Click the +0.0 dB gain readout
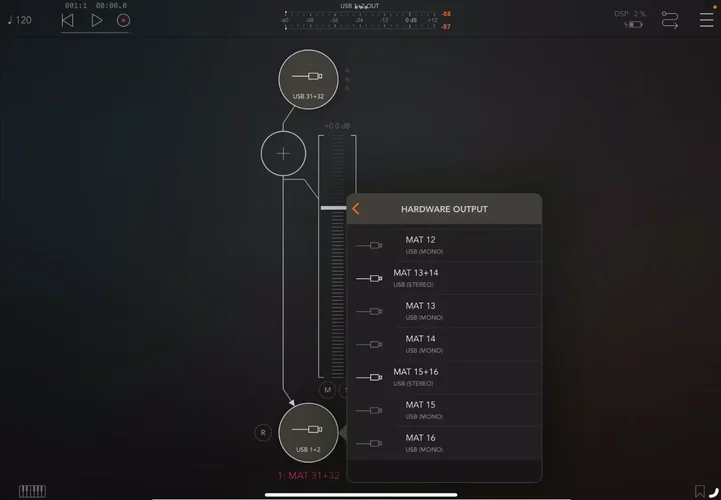 [337, 126]
